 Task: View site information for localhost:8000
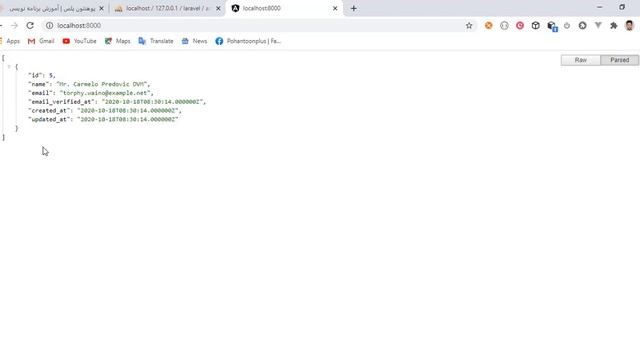tap(49, 25)
